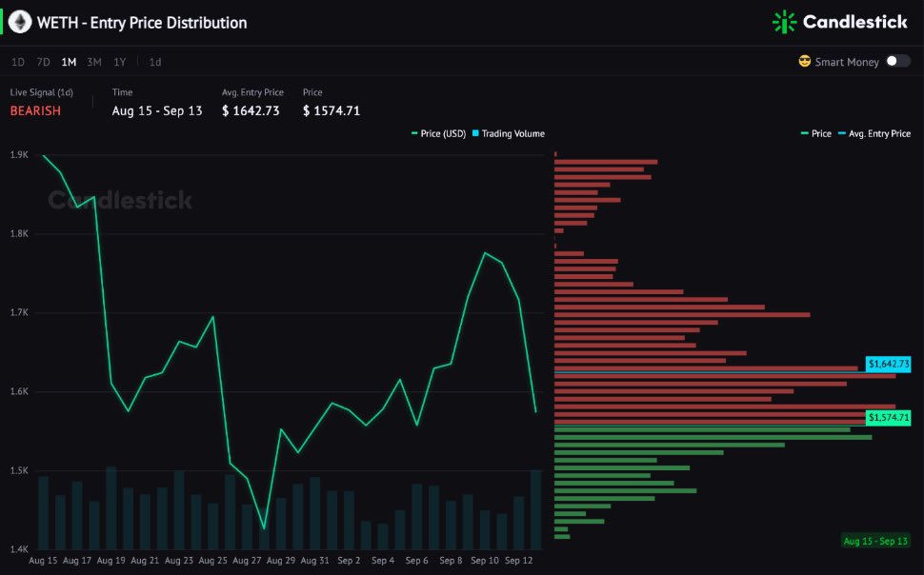Click the Aug 31 x-axis label
This screenshot has height=575, width=924.
click(x=314, y=561)
